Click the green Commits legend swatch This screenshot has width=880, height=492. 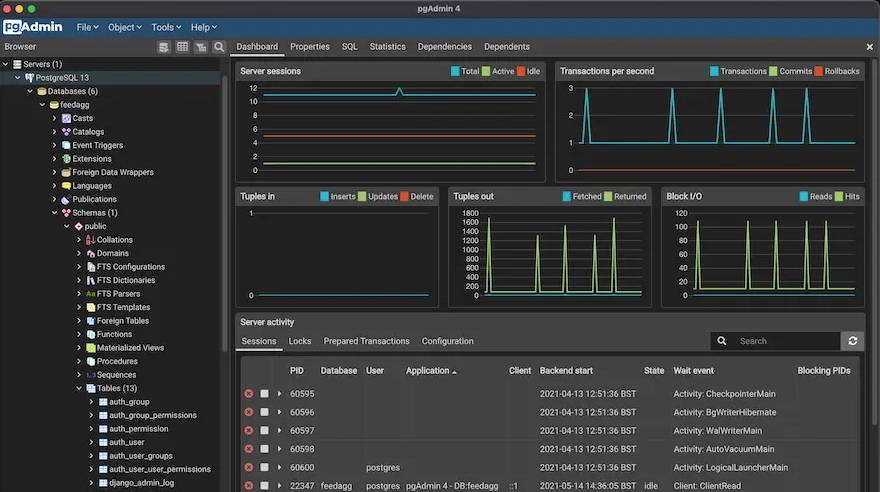click(x=773, y=71)
